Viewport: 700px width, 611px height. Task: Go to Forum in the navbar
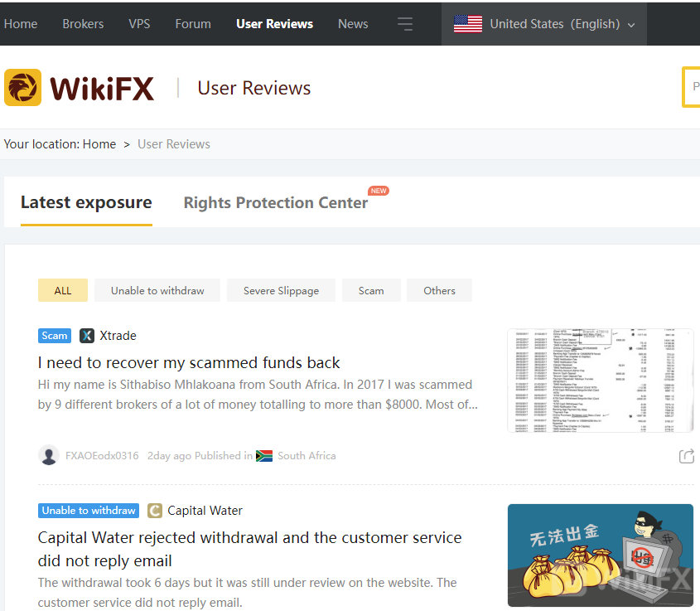click(193, 24)
